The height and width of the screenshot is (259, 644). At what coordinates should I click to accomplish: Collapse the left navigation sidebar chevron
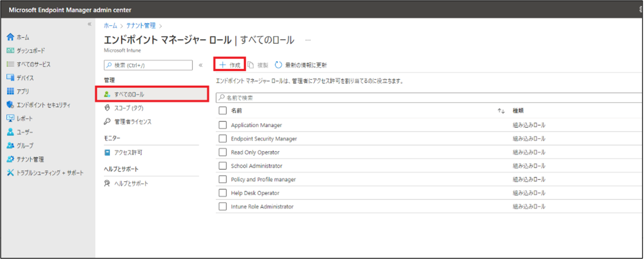90,24
